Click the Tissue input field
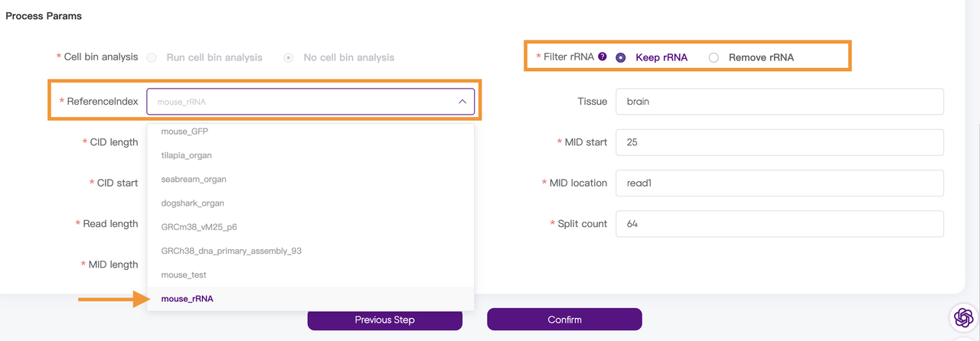The width and height of the screenshot is (980, 341). click(779, 102)
